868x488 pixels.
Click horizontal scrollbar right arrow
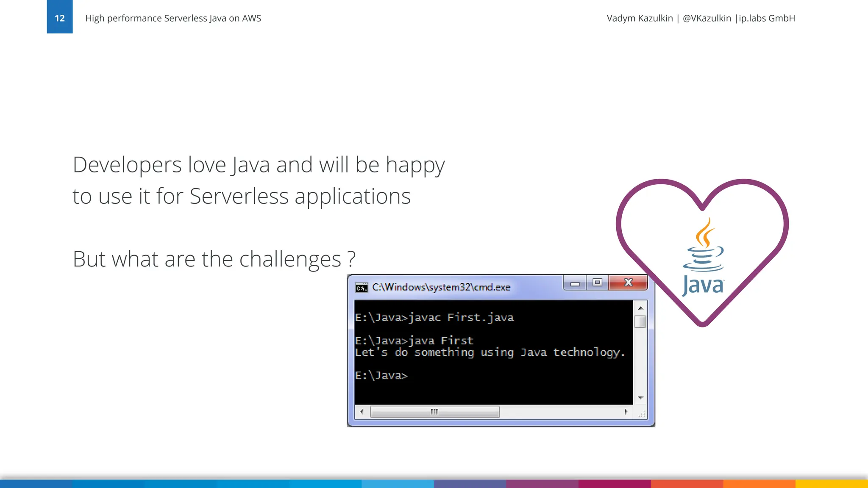coord(626,411)
